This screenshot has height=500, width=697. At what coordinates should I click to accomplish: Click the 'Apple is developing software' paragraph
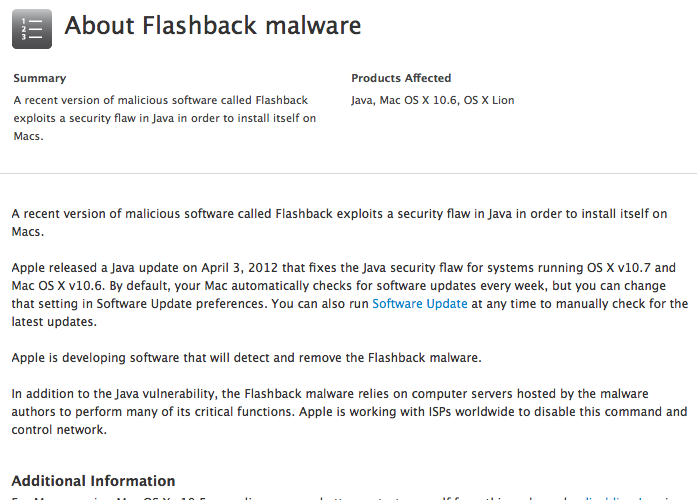(246, 357)
